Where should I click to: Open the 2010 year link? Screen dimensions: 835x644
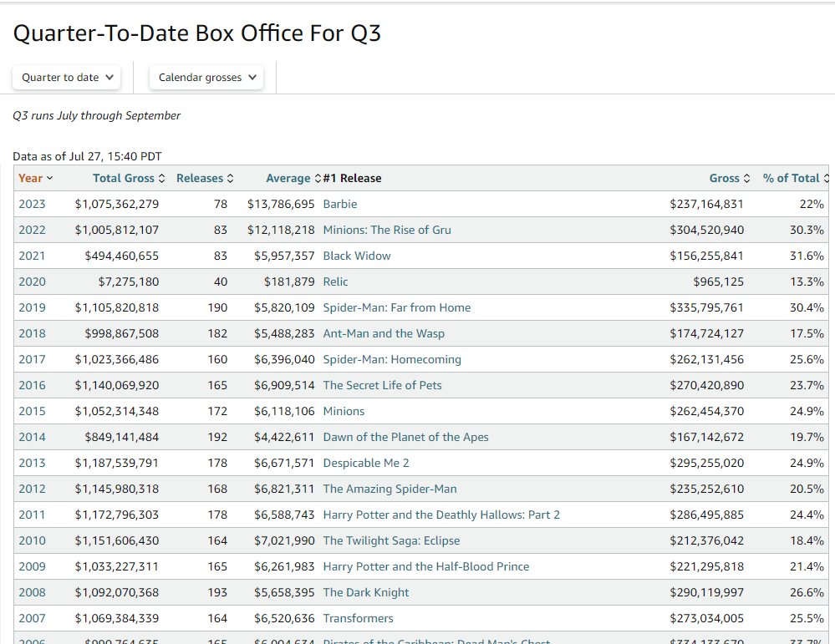(32, 540)
